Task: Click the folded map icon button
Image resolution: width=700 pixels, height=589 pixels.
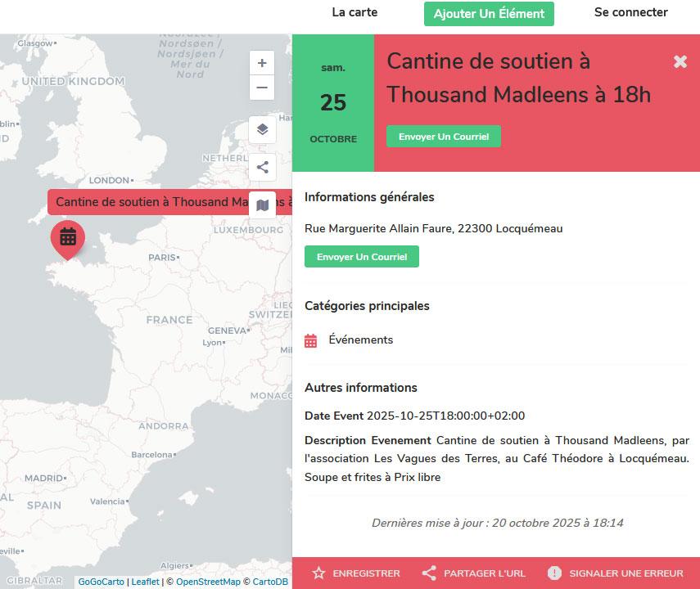Action: tap(262, 205)
